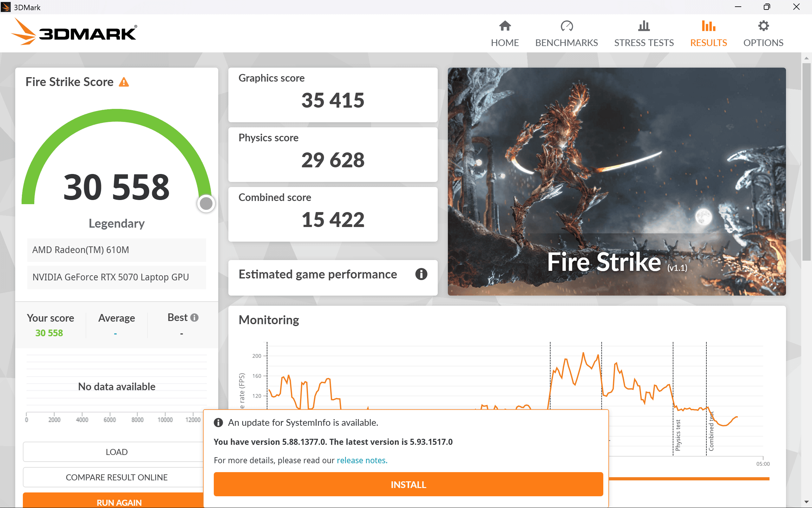Maximize or restore the 3DMark window
This screenshot has width=812, height=508.
767,7
